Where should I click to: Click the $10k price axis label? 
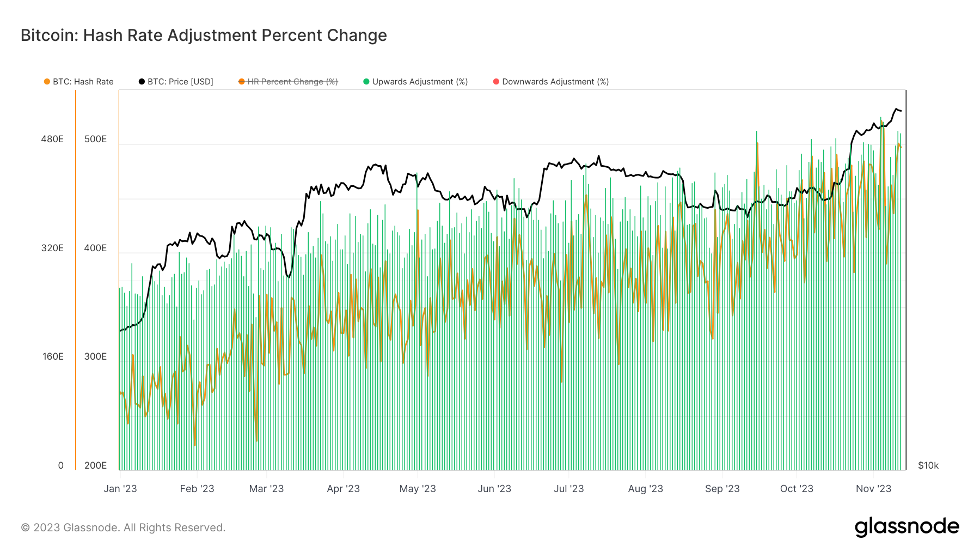[928, 466]
